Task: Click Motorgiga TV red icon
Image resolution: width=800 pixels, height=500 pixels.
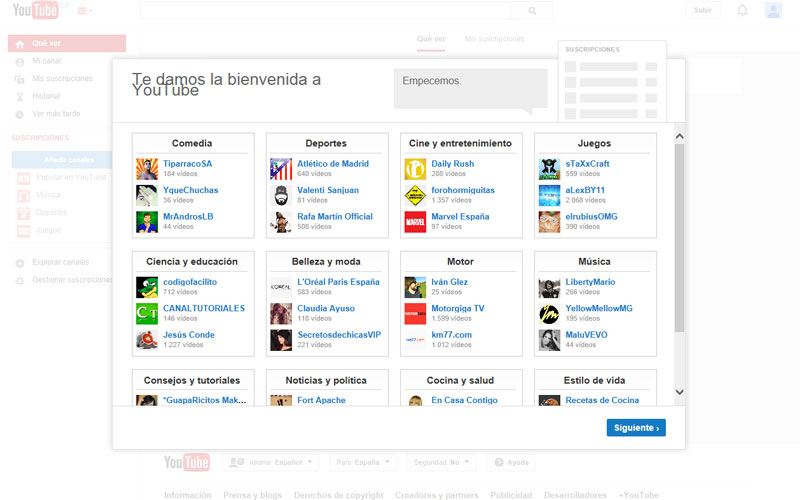Action: (x=415, y=314)
